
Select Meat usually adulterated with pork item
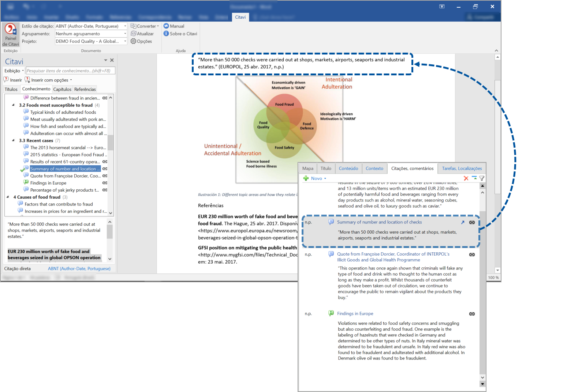[68, 119]
